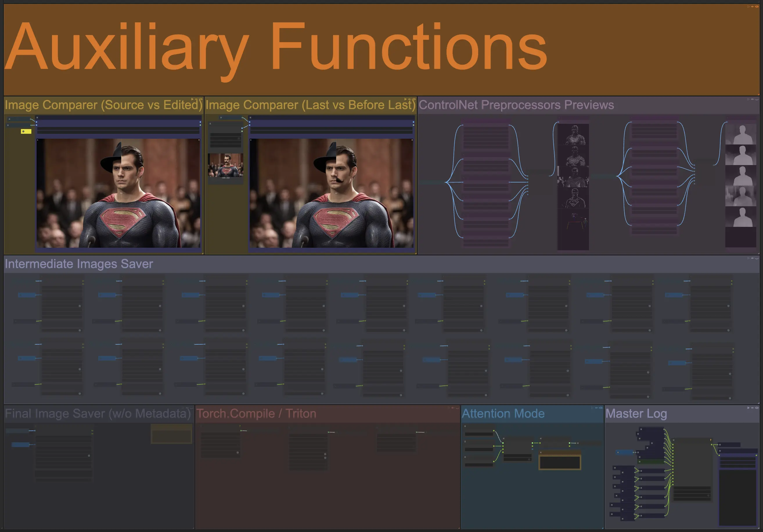The image size is (763, 532).
Task: Toggle eye icon of Attention Mode group
Action: (601, 408)
